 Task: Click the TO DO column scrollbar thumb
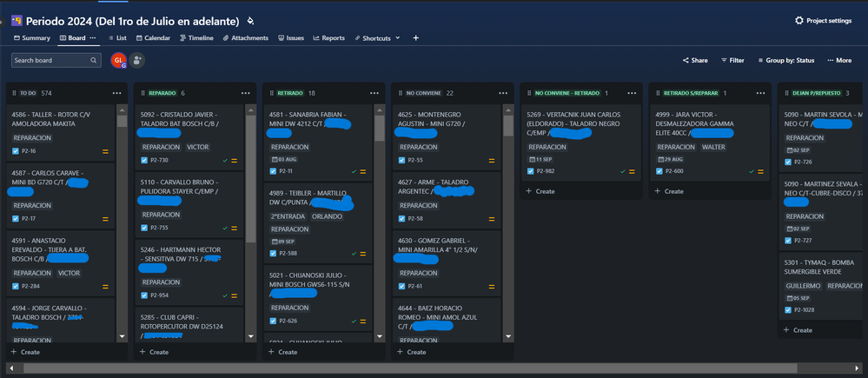[123, 122]
